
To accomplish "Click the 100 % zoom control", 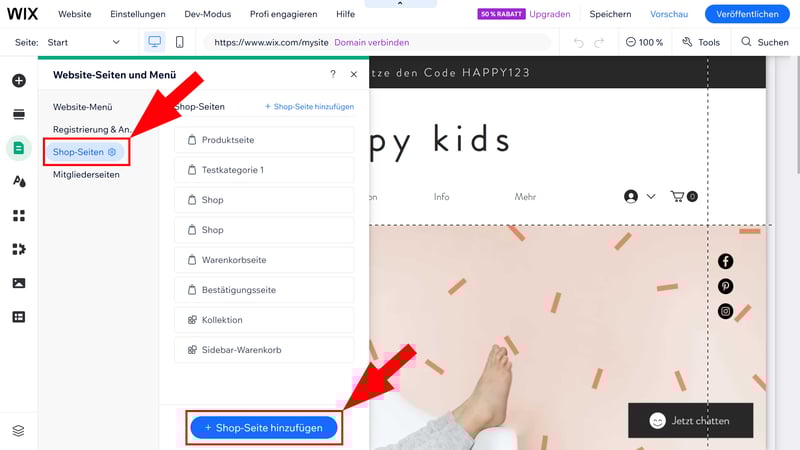I will point(644,42).
